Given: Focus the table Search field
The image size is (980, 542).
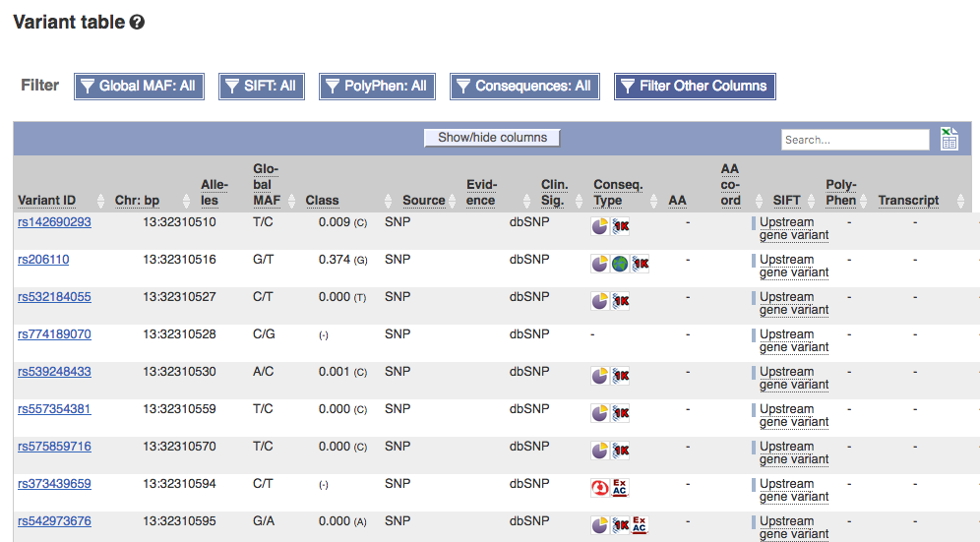Looking at the screenshot, I should [x=855, y=140].
